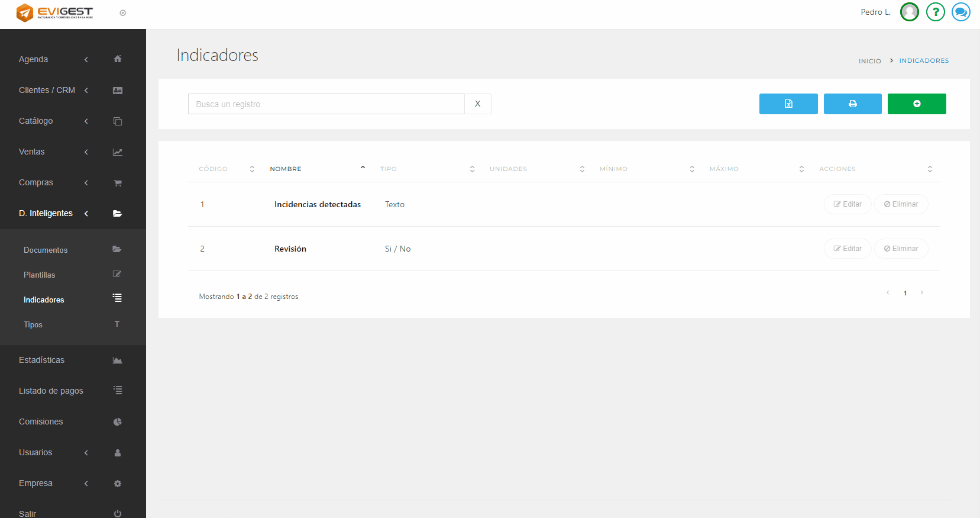Toggle sidebar with the small circle icon

[x=122, y=13]
